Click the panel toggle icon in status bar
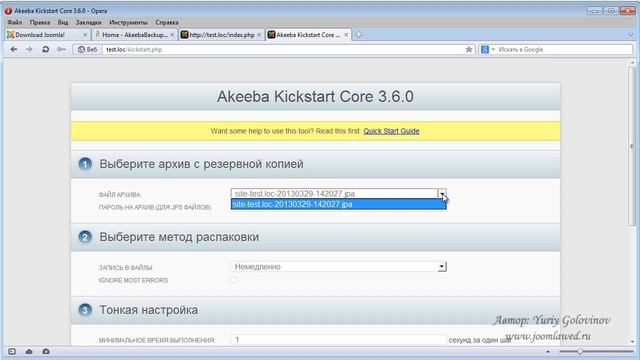The height and width of the screenshot is (360, 640). pos(12,351)
